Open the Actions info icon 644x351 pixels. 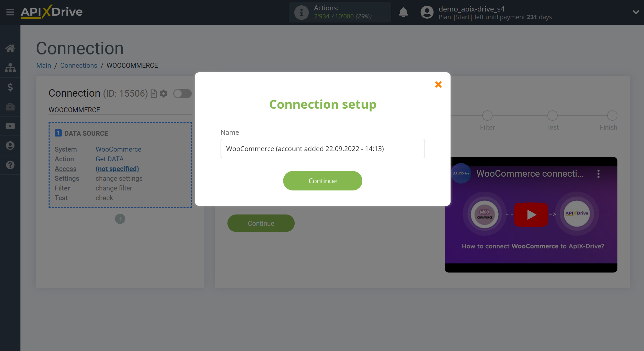click(301, 12)
